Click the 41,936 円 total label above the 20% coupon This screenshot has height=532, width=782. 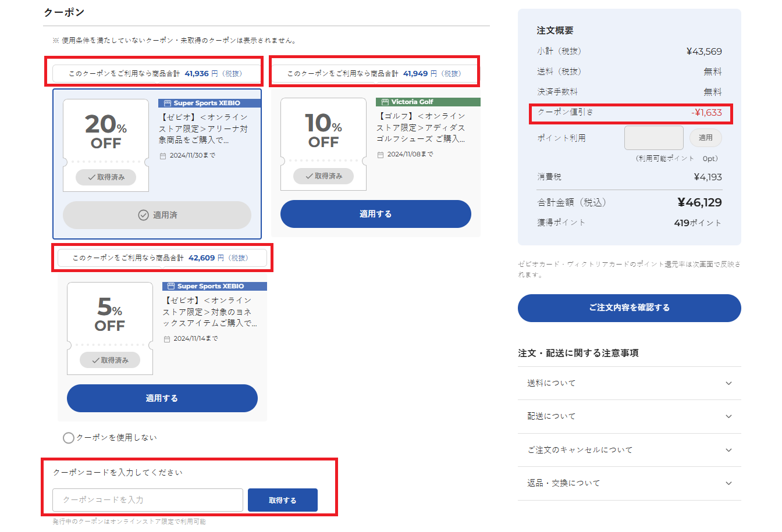pos(156,74)
